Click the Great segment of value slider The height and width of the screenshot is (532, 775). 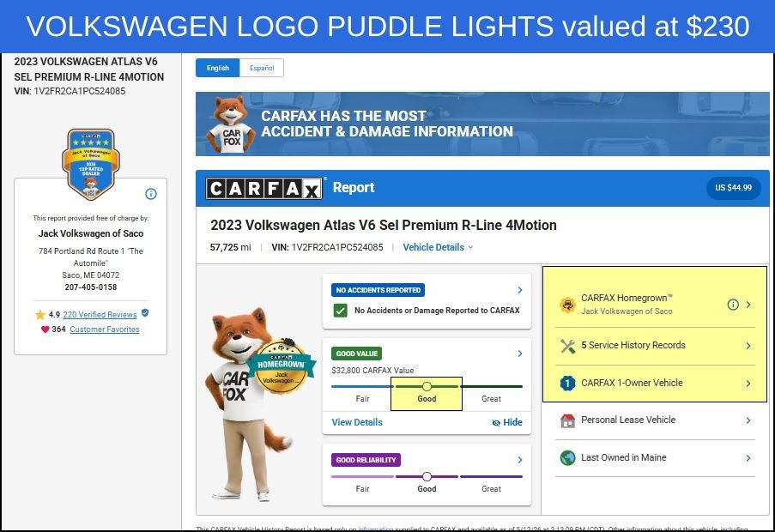tap(491, 387)
